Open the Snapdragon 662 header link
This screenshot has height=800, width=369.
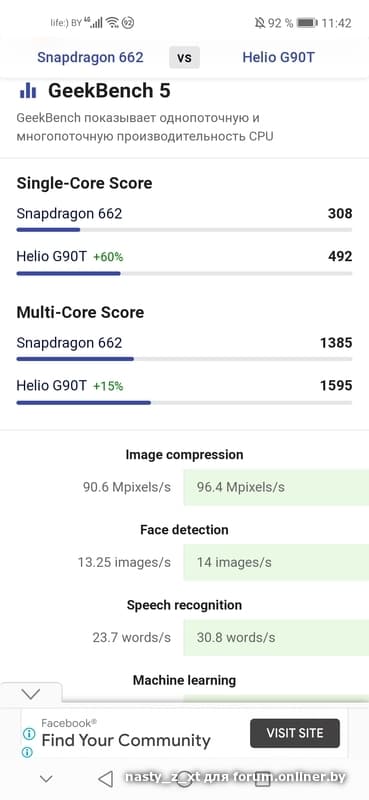pyautogui.click(x=90, y=57)
